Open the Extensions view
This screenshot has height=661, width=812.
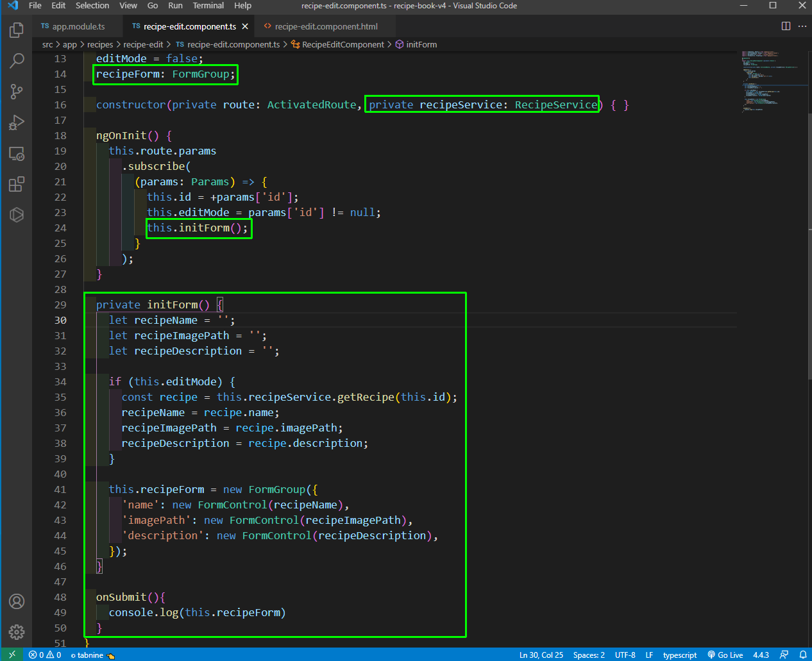[x=17, y=185]
